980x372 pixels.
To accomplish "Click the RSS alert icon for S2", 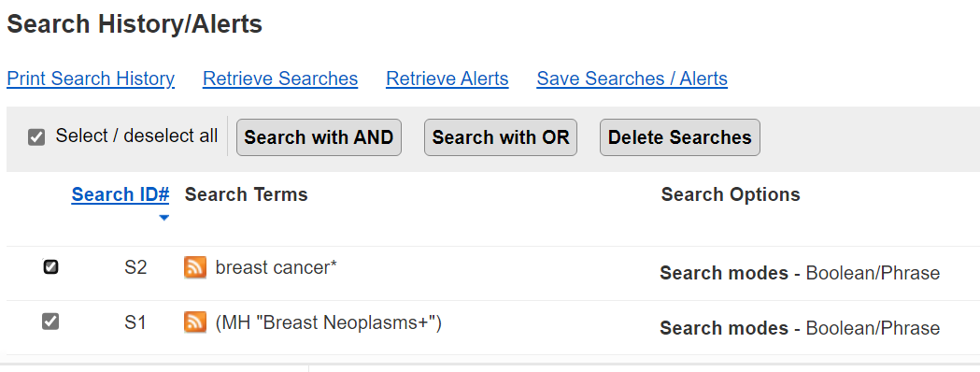I will (x=195, y=267).
